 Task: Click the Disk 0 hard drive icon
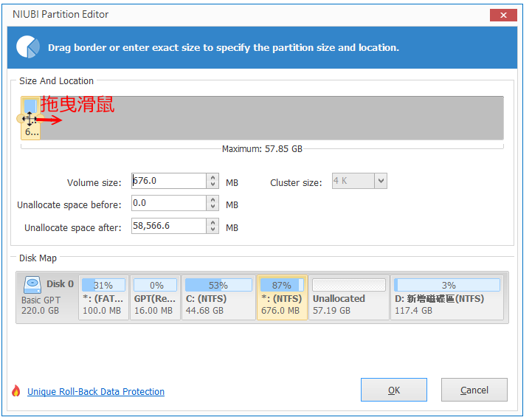tap(32, 284)
